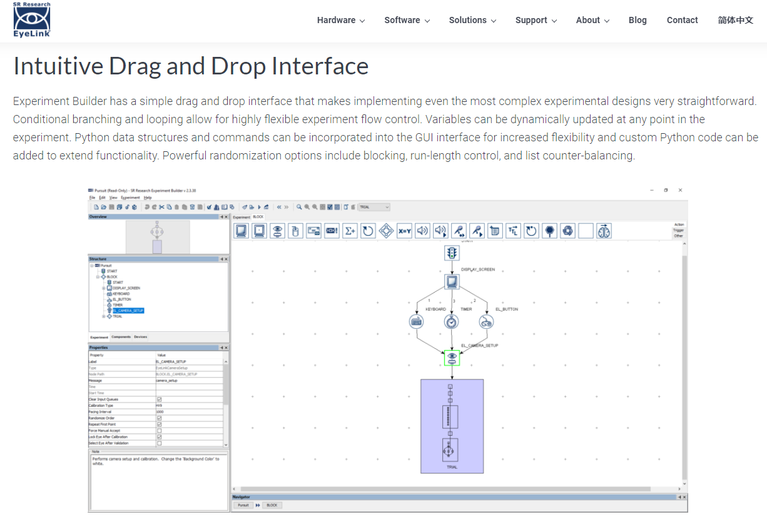Select the Play Sound speaker icon
This screenshot has height=532, width=767.
pos(423,231)
